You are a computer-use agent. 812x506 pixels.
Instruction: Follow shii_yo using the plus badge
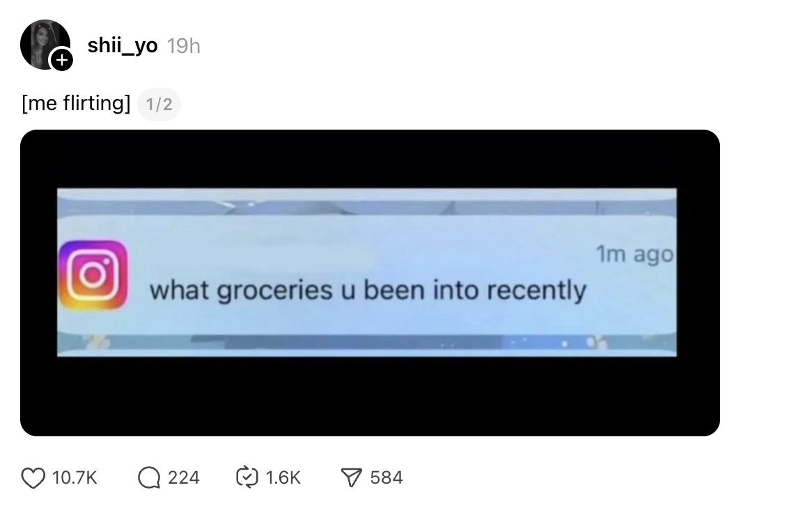pyautogui.click(x=61, y=61)
